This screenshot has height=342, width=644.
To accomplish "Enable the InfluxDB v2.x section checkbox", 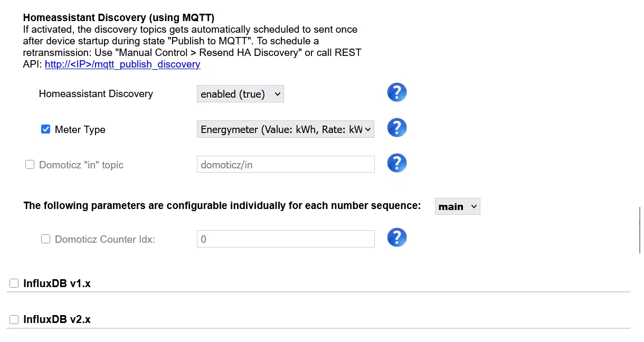I will coord(14,319).
